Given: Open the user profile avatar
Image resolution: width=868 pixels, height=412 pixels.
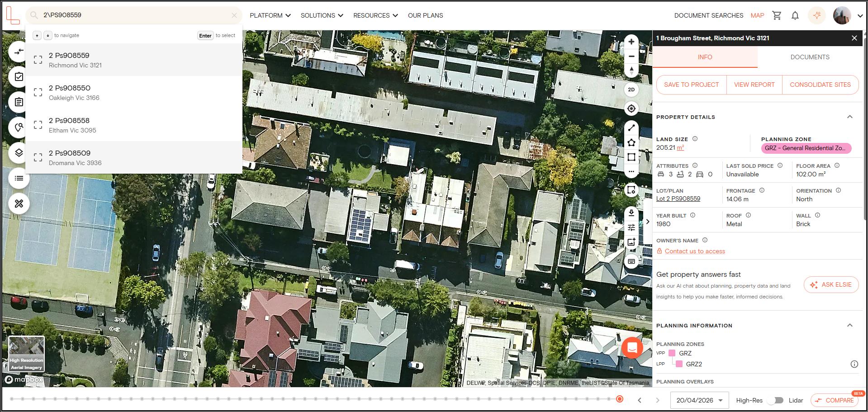Looking at the screenshot, I should pyautogui.click(x=842, y=15).
